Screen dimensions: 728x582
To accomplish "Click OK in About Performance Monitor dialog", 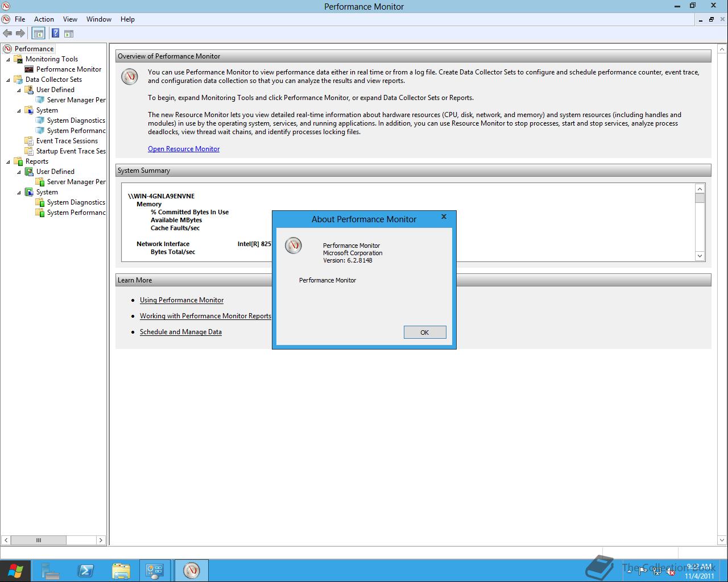I will [x=425, y=332].
